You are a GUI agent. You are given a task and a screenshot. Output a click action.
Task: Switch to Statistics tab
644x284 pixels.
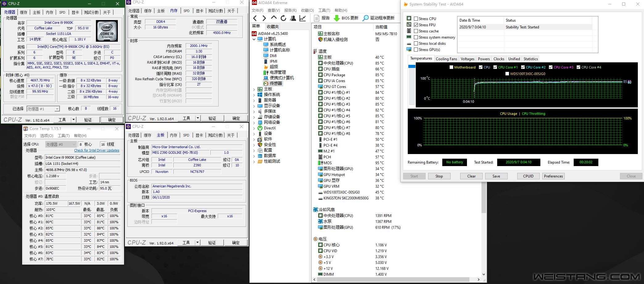tap(530, 59)
